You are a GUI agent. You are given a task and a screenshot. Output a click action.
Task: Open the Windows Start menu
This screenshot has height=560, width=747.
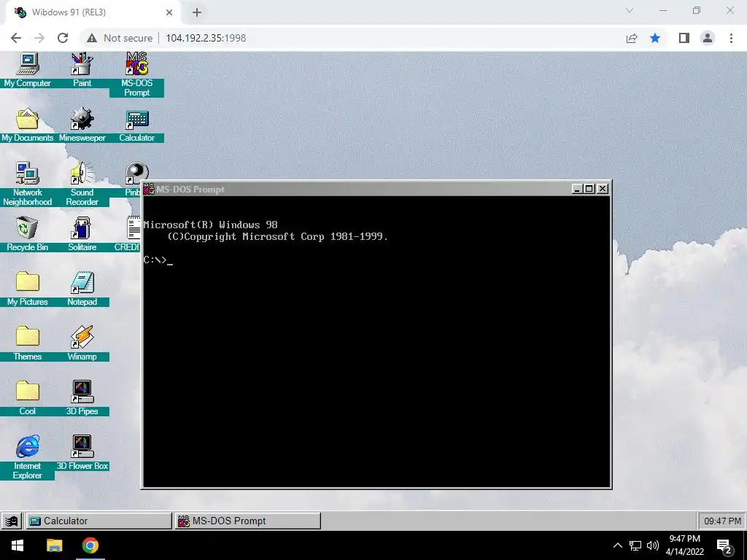point(18,545)
